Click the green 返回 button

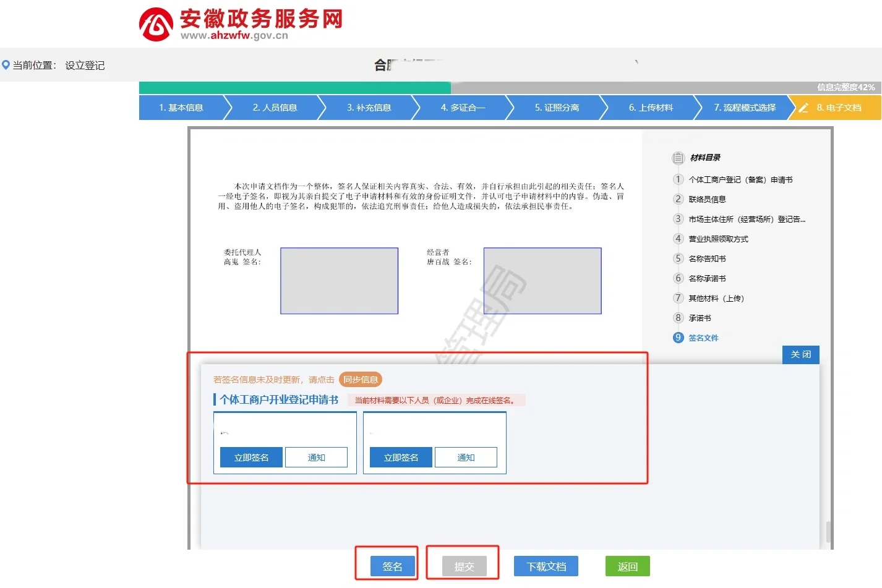coord(627,566)
